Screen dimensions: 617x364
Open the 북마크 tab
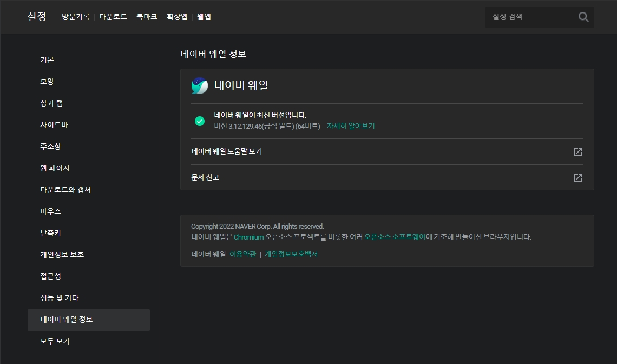[147, 17]
